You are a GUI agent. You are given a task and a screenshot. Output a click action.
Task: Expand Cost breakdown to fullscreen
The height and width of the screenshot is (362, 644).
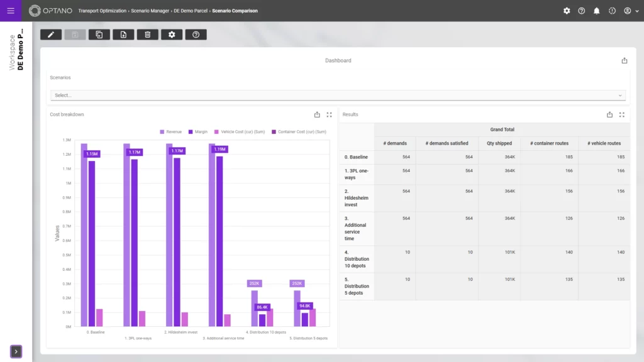tap(329, 114)
